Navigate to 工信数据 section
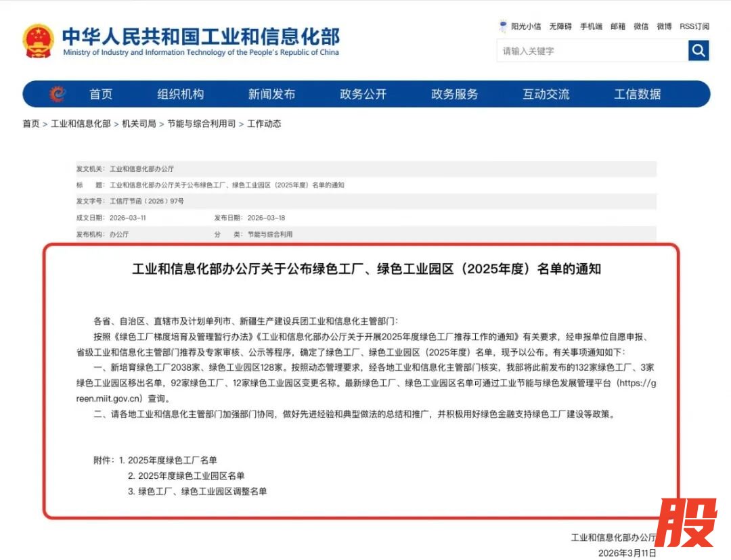Screen dimensions: 731x560 637,94
